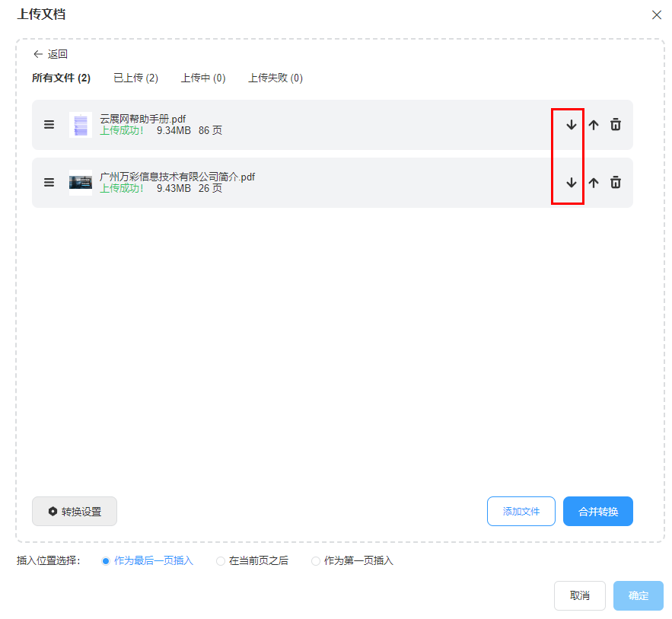Viewport: 672px width, 619px height.
Task: Click the 添加文件 button
Action: (x=521, y=512)
